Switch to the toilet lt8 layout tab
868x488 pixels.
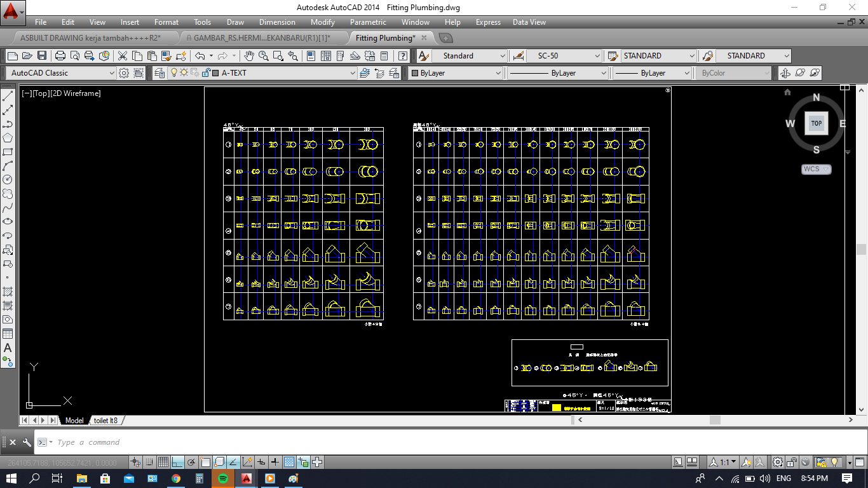(x=106, y=420)
